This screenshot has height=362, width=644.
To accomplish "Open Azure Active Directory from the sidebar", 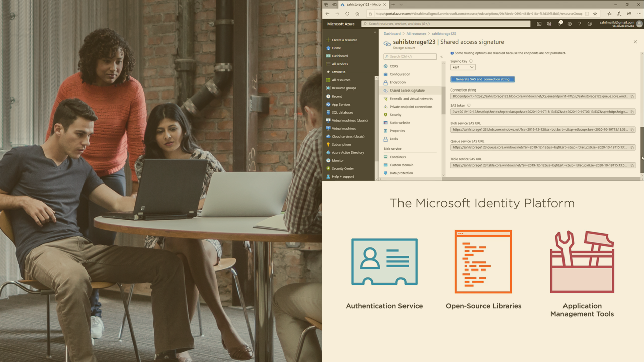I will [x=348, y=152].
